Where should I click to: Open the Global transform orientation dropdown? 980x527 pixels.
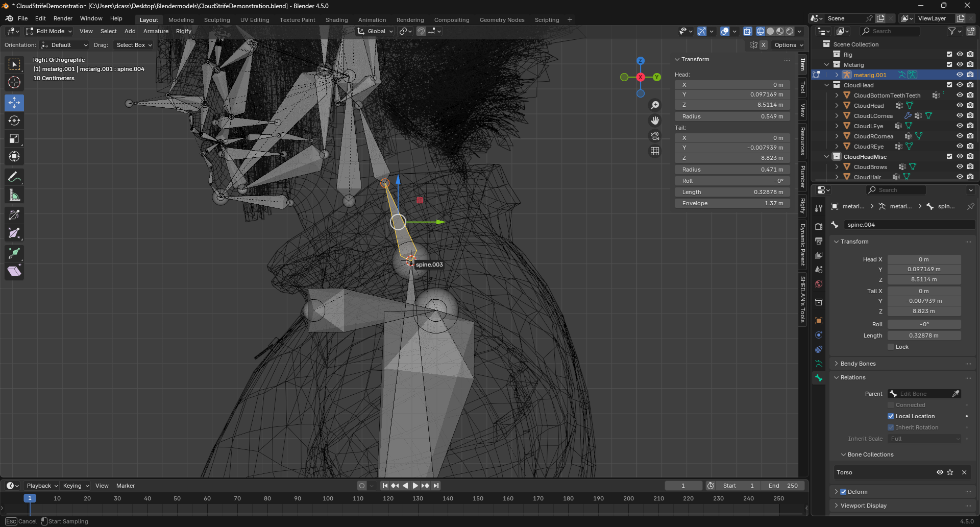375,31
